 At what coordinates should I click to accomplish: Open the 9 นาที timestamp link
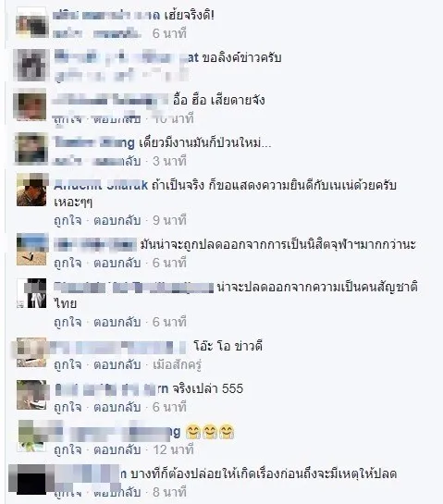170,220
